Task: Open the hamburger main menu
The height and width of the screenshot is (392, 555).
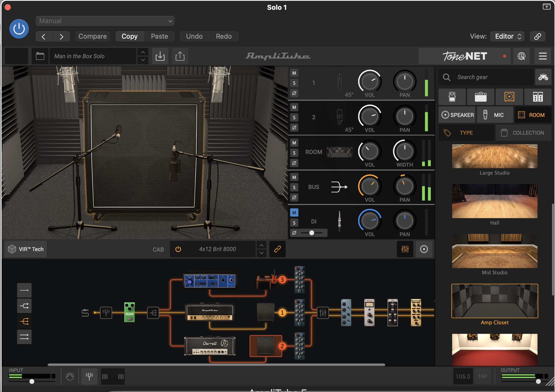Action: (x=543, y=56)
